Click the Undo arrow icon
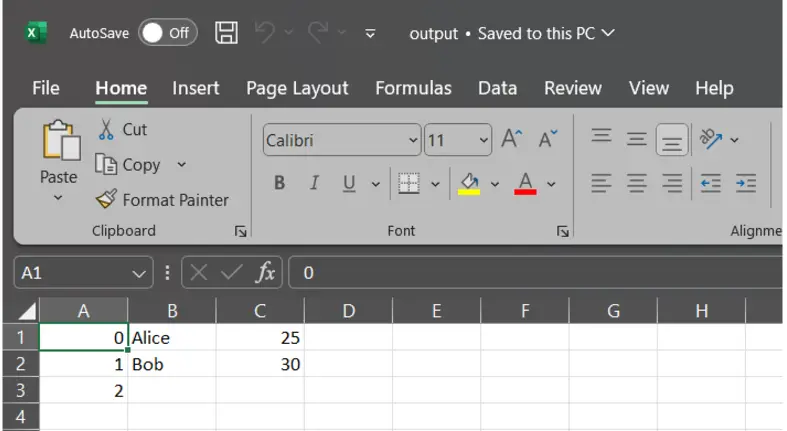 (265, 33)
